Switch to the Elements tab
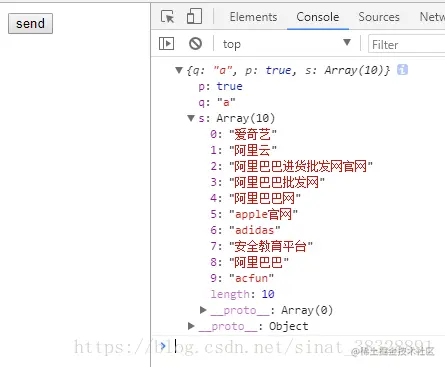The image size is (445, 367). tap(253, 17)
